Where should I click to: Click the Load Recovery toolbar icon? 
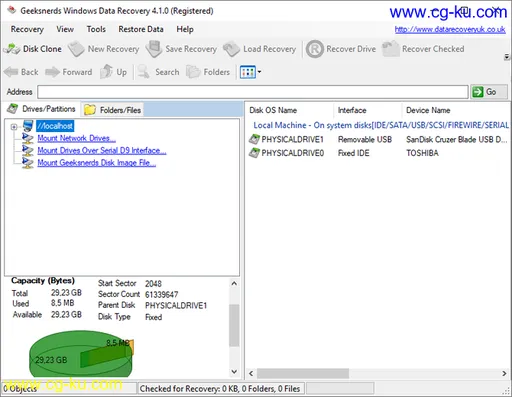[x=231, y=49]
